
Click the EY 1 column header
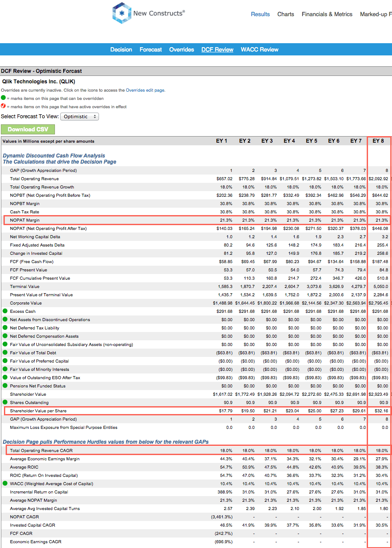coord(222,141)
